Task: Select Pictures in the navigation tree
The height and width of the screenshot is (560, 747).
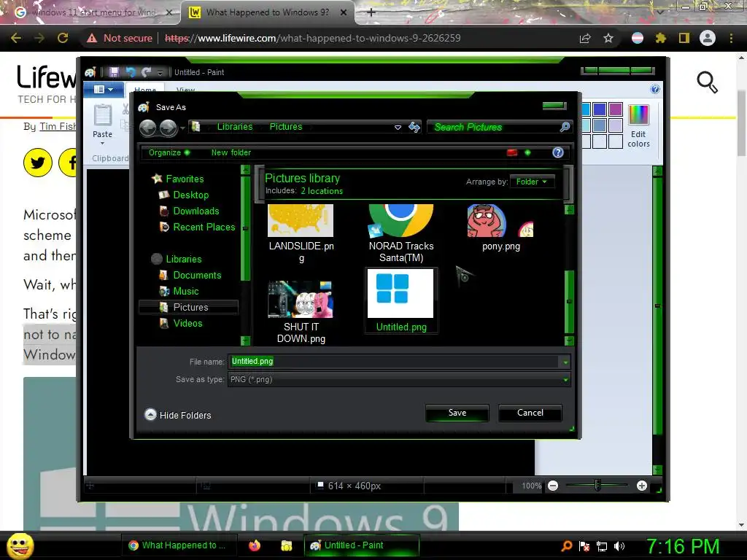Action: click(190, 307)
